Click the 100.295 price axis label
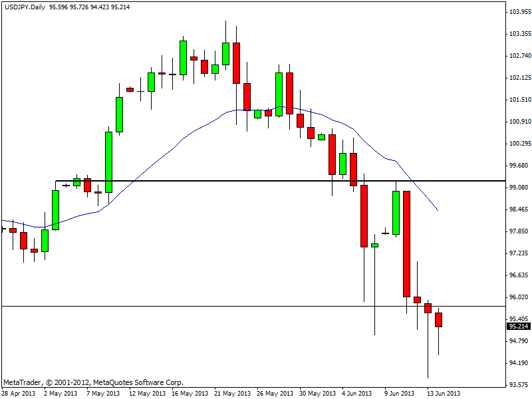 (x=519, y=144)
